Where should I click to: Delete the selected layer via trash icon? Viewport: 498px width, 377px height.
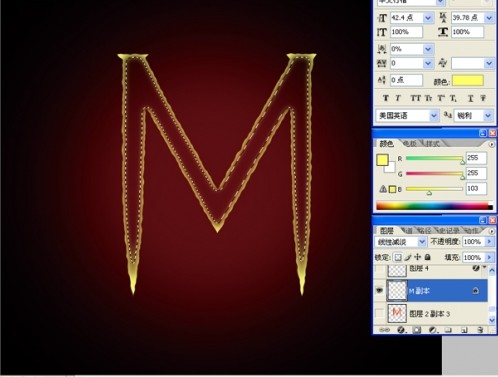tap(480, 330)
